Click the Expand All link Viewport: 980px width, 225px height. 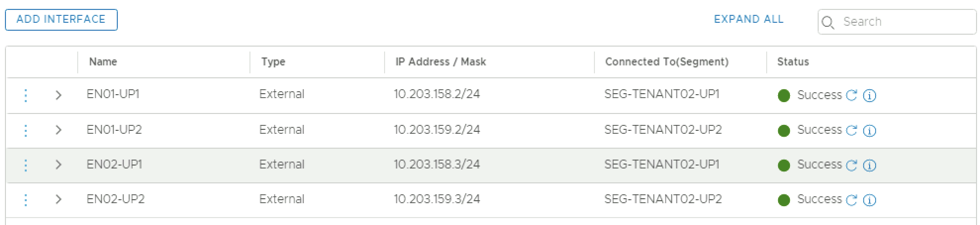click(748, 19)
